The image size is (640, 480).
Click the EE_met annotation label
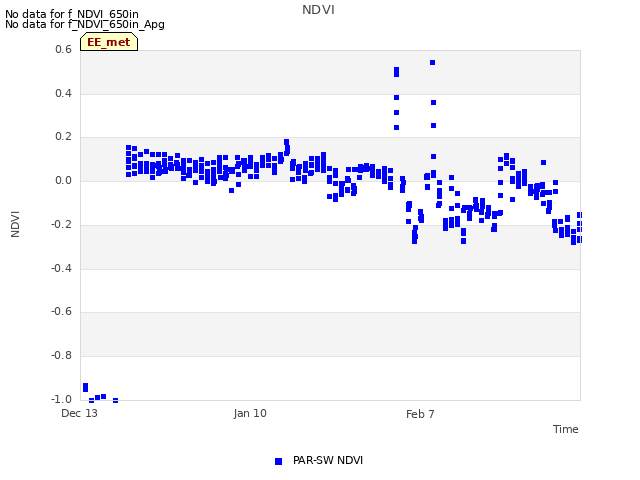(109, 42)
